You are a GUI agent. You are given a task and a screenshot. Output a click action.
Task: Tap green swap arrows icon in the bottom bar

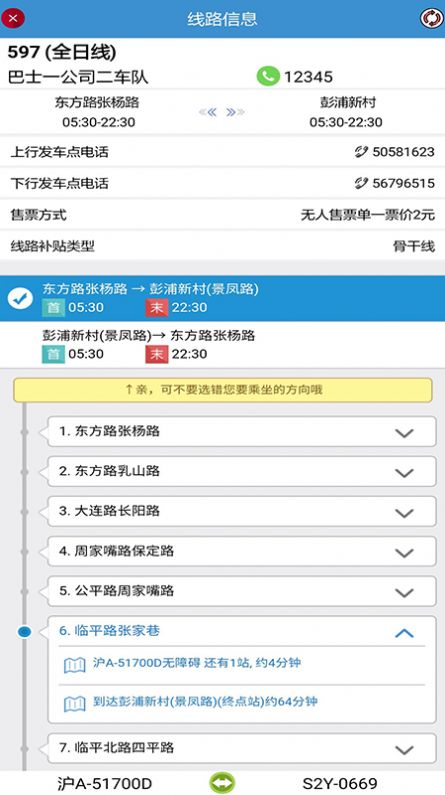pos(222,782)
